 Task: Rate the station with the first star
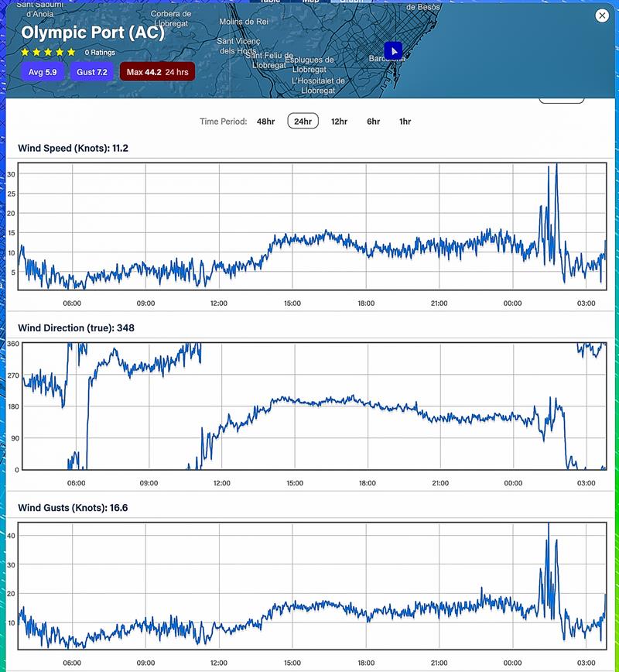coord(25,53)
